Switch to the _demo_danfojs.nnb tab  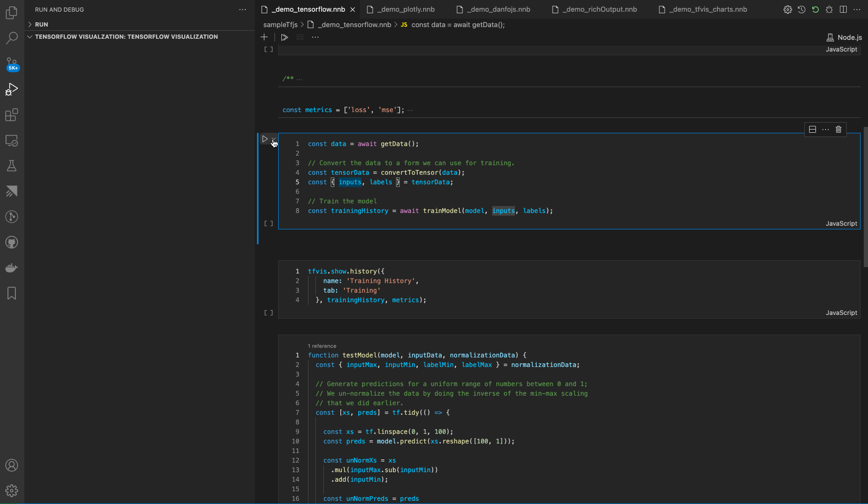[x=498, y=10]
